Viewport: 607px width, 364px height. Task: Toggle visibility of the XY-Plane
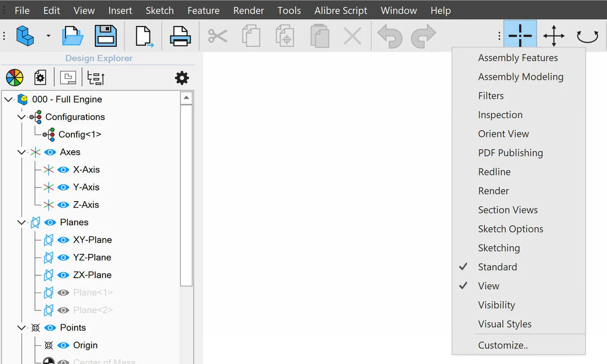point(63,240)
